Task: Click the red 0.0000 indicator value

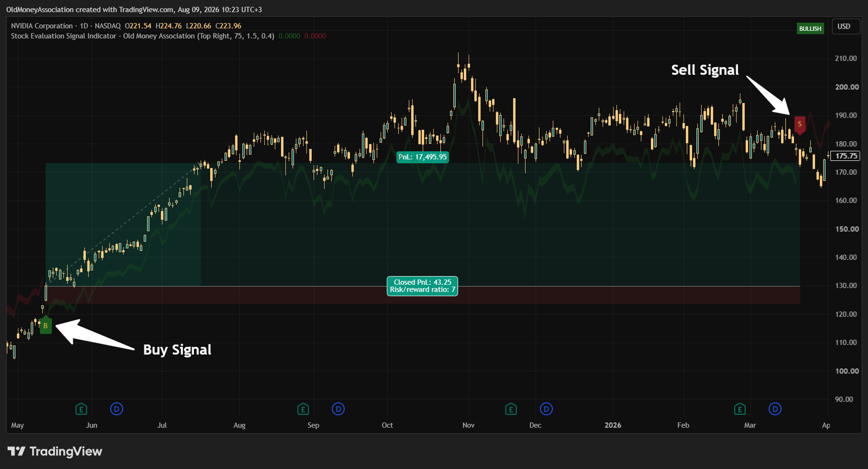Action: (x=315, y=36)
